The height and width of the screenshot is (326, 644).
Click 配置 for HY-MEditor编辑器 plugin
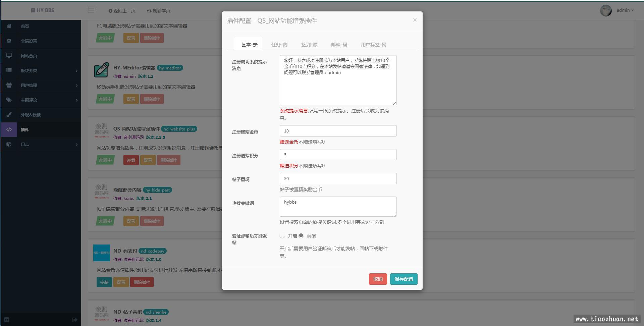[131, 99]
